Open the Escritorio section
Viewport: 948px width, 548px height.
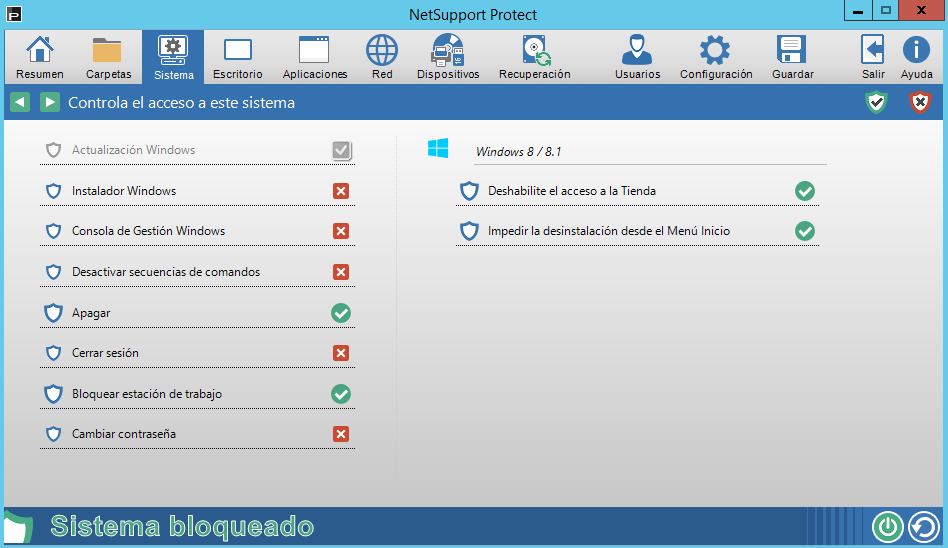(x=238, y=57)
